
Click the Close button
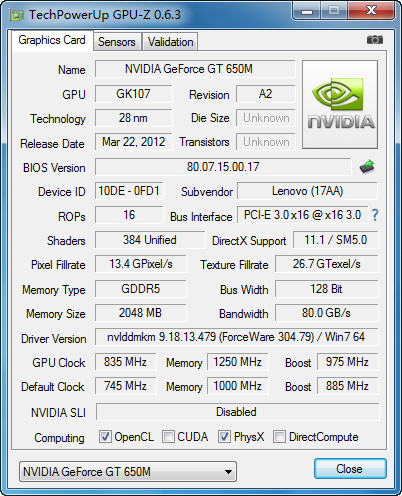(x=350, y=469)
